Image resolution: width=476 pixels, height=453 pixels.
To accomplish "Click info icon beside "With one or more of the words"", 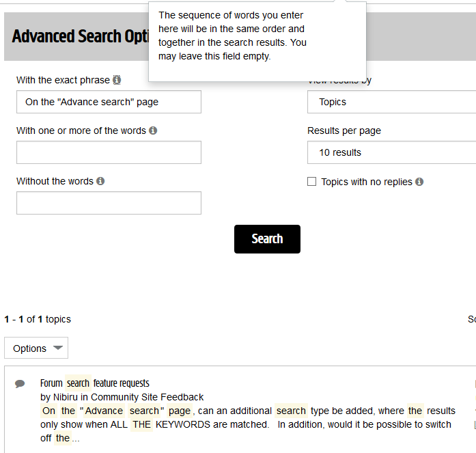I will pos(153,131).
